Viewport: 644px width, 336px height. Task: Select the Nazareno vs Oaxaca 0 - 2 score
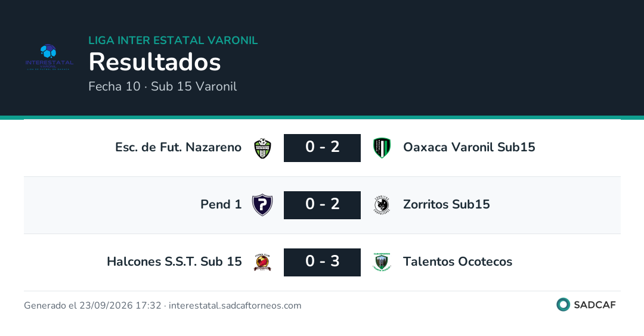point(323,148)
